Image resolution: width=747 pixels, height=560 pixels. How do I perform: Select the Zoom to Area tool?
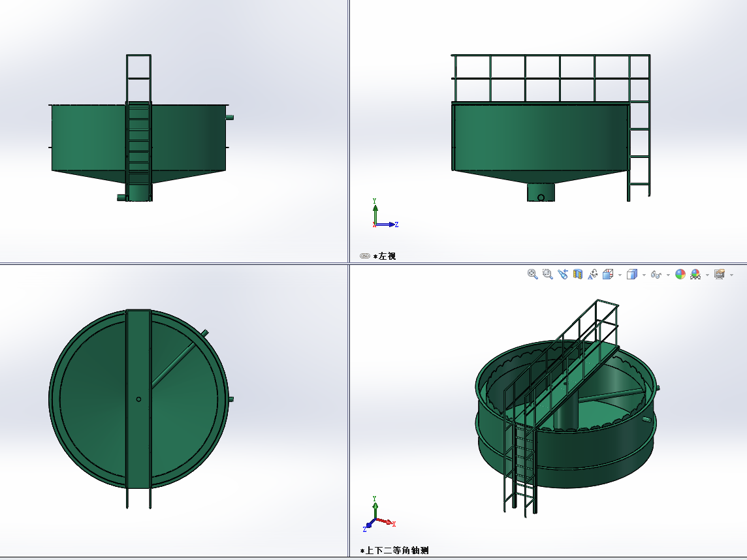(548, 274)
